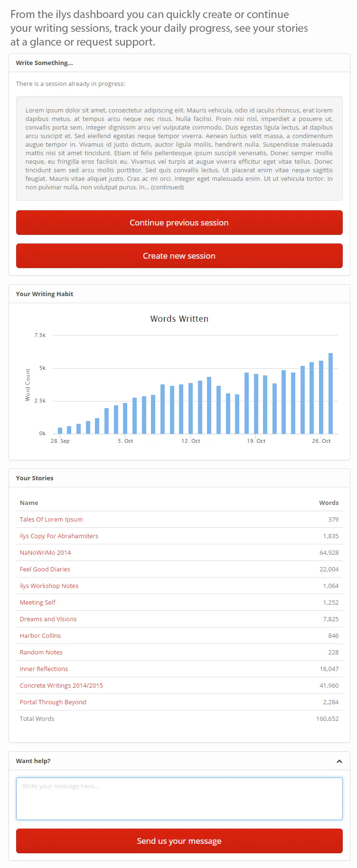Open ilys Workshop Notes story
The height and width of the screenshot is (868, 357).
tap(49, 586)
